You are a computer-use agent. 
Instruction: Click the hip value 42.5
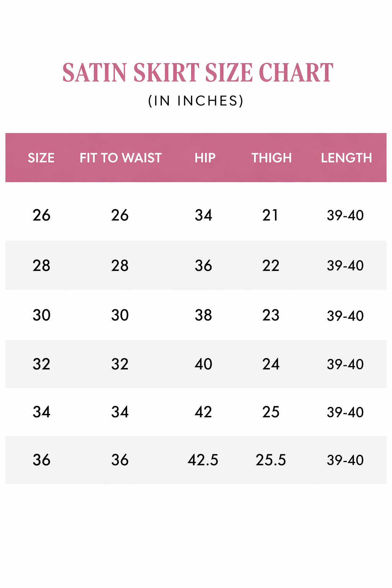[x=203, y=460]
